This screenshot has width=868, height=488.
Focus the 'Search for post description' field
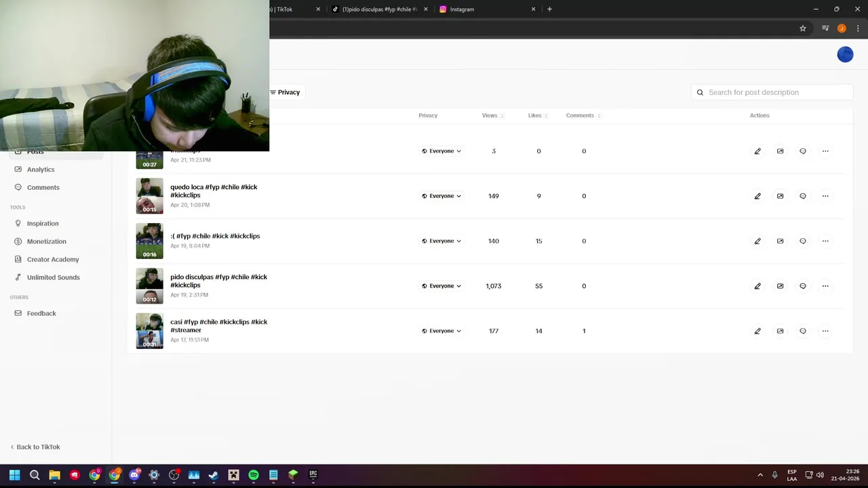[x=772, y=92]
